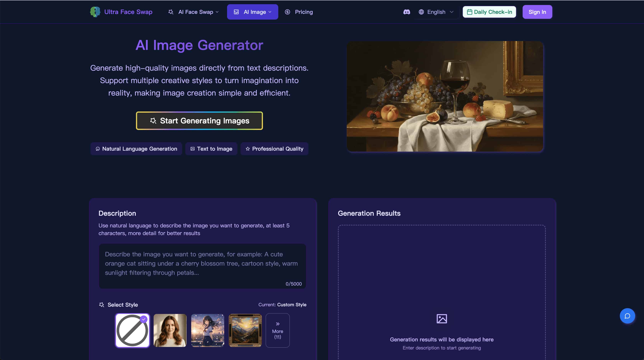Viewport: 644px width, 360px height.
Task: Click the Ultra Face Swap logo icon
Action: 95,12
